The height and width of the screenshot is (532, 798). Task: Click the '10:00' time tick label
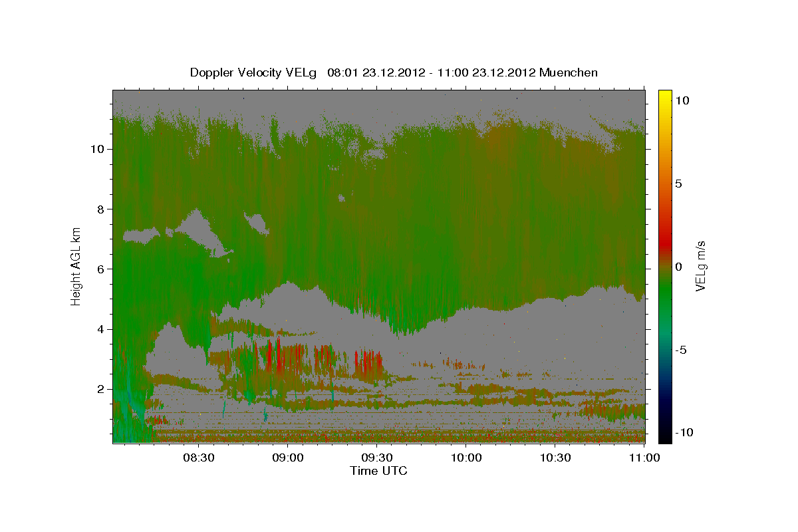point(466,458)
